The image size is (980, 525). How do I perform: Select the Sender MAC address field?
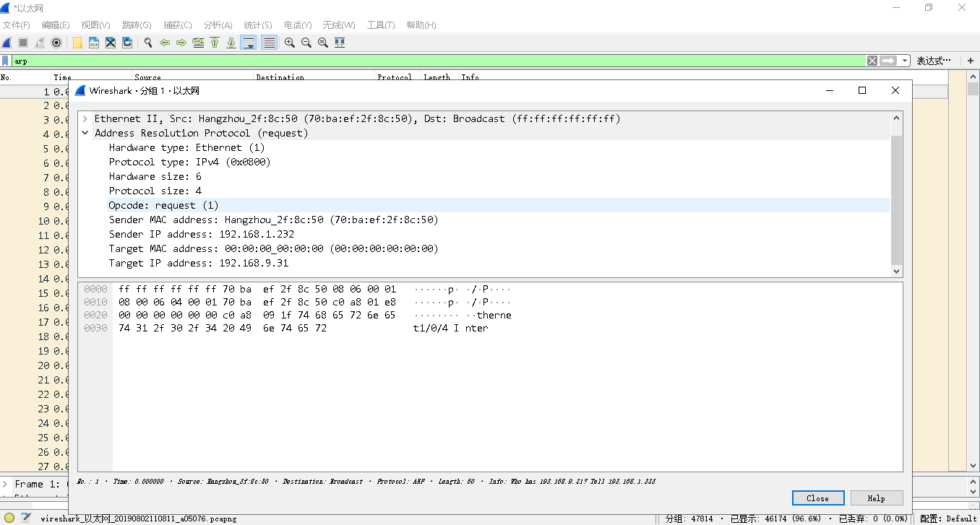click(273, 220)
